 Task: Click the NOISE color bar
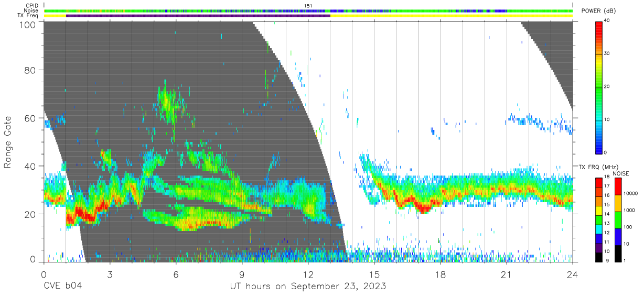click(x=618, y=219)
